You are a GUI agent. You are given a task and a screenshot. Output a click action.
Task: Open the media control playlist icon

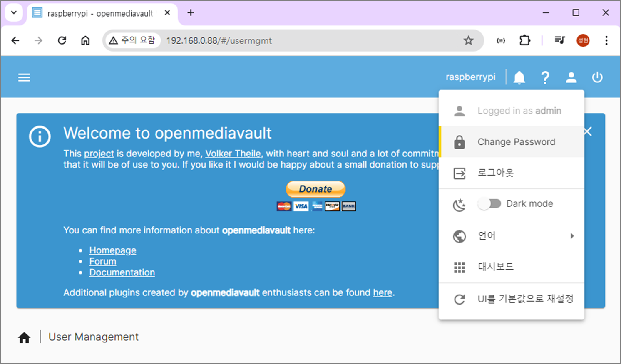click(560, 40)
